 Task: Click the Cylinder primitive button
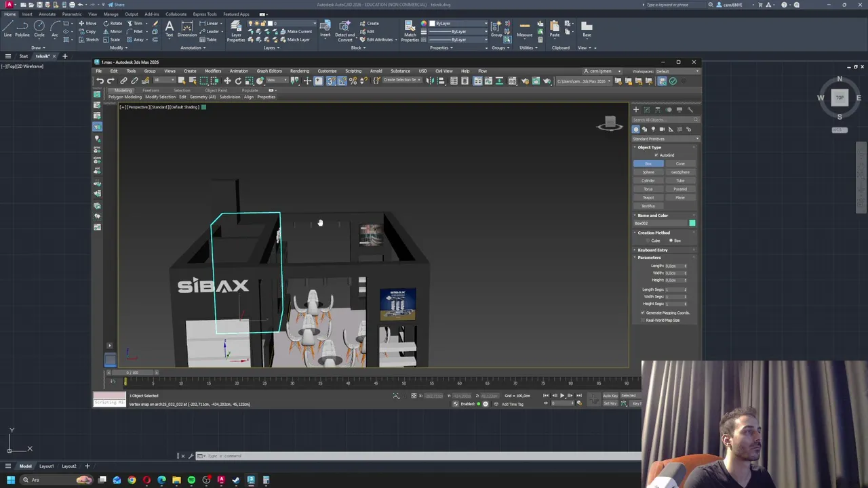point(648,181)
